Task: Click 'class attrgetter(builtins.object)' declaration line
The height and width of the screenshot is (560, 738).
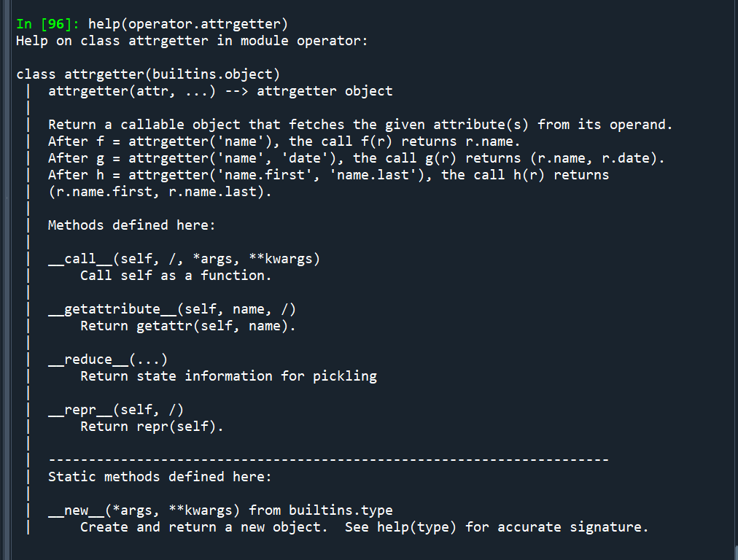Action: (x=148, y=74)
